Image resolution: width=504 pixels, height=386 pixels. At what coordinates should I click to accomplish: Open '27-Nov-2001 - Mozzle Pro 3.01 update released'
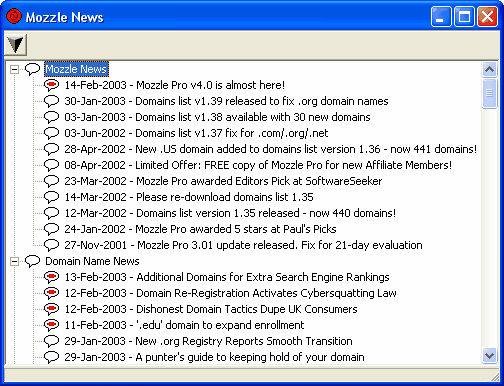[243, 245]
